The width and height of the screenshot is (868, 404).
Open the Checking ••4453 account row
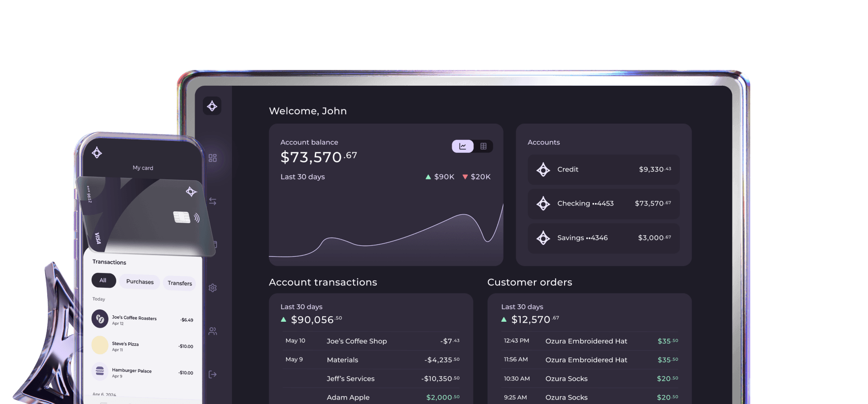click(603, 203)
